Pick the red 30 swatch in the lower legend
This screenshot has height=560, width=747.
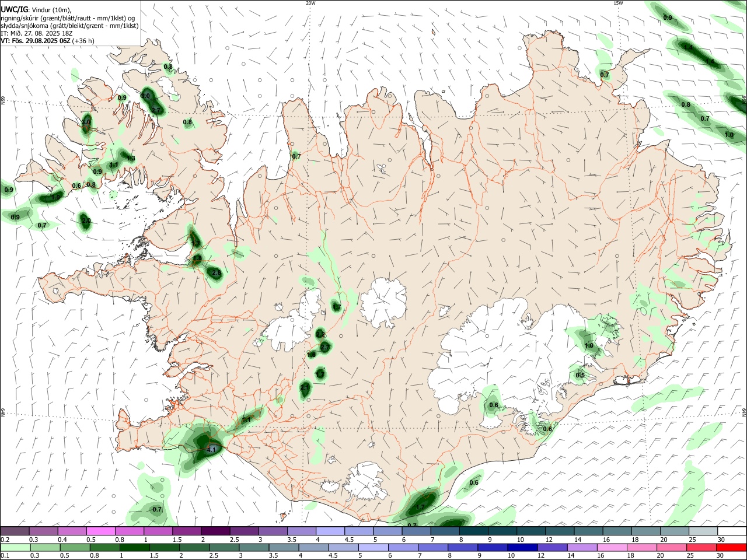732,547
